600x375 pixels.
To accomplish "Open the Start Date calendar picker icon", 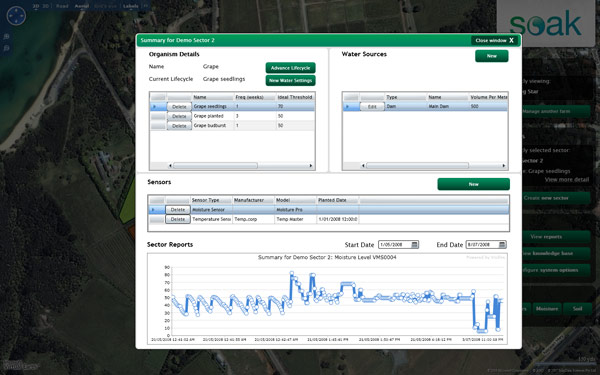I will 414,245.
